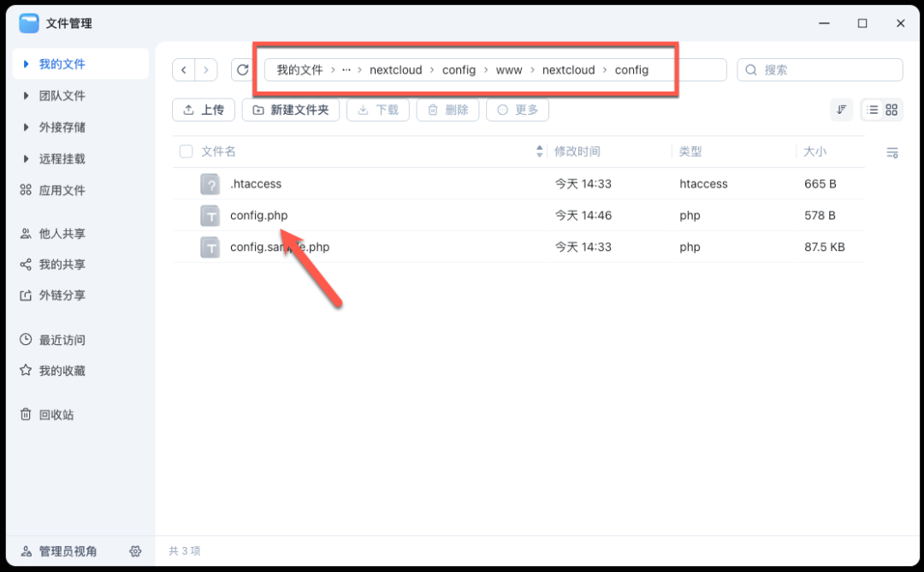924x572 pixels.
Task: Open the sort order icon near view options
Action: tap(841, 110)
